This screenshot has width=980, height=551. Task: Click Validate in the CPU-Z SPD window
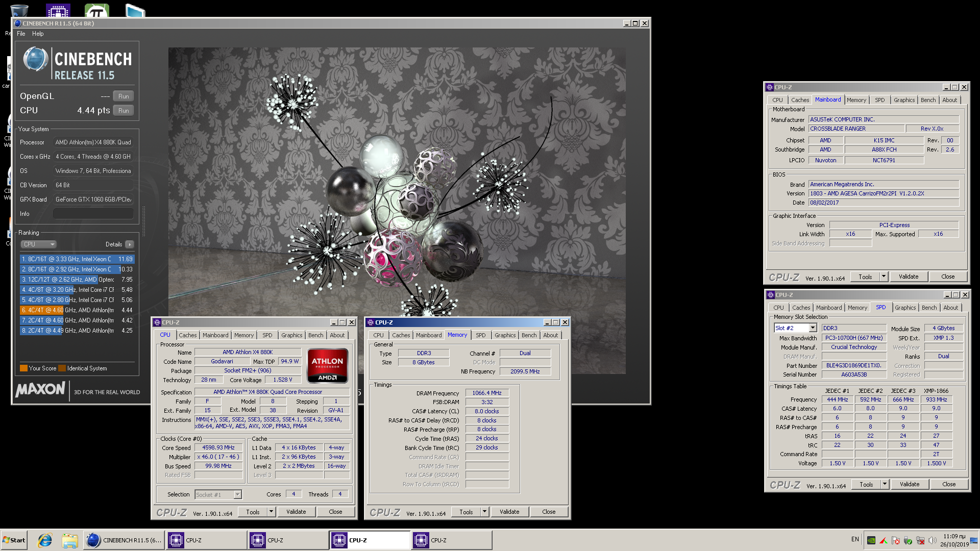(x=910, y=484)
